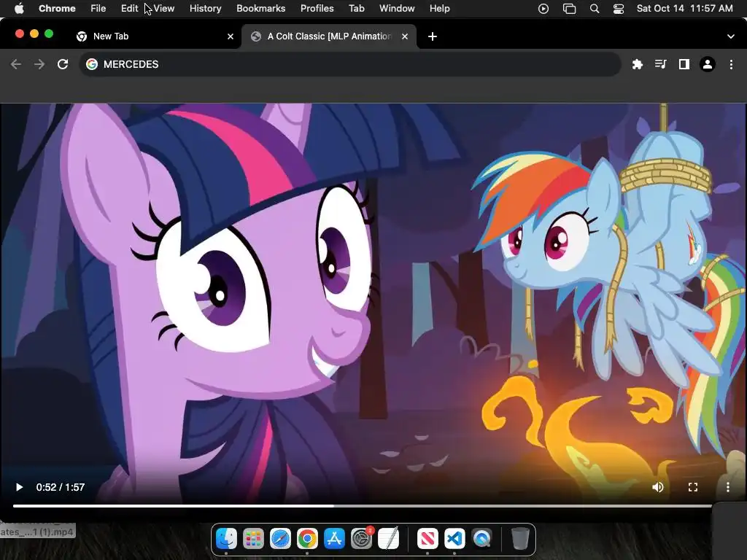The height and width of the screenshot is (560, 747).
Task: Click screen mirroring menu bar icon
Action: 569,8
